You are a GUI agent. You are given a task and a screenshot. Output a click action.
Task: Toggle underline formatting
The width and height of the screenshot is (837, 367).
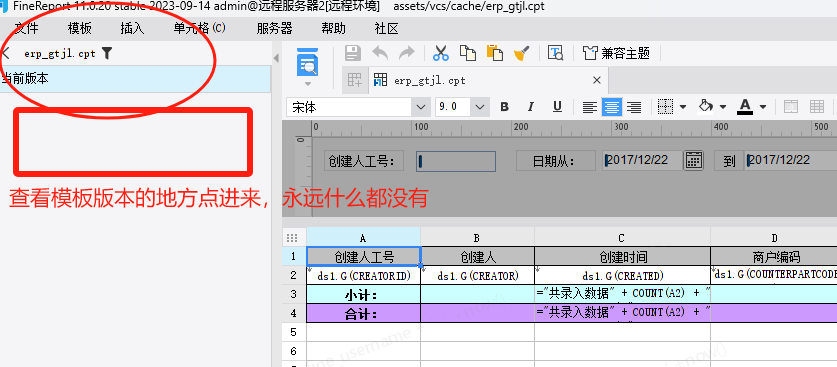click(x=557, y=107)
